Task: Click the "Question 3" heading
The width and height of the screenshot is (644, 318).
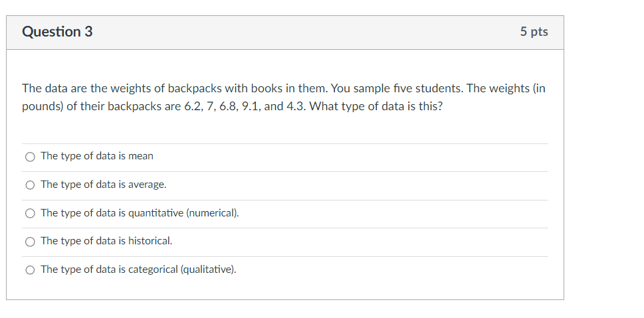Action: pos(58,32)
